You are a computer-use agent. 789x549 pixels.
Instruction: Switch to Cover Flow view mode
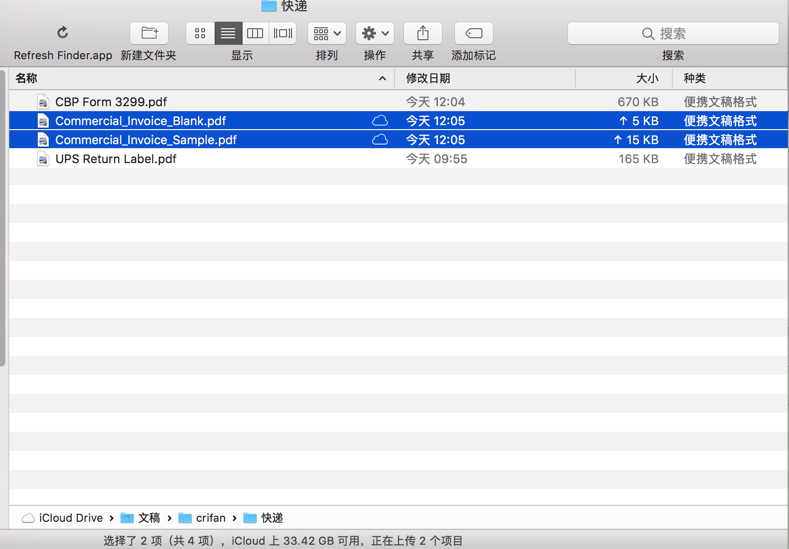coord(283,33)
